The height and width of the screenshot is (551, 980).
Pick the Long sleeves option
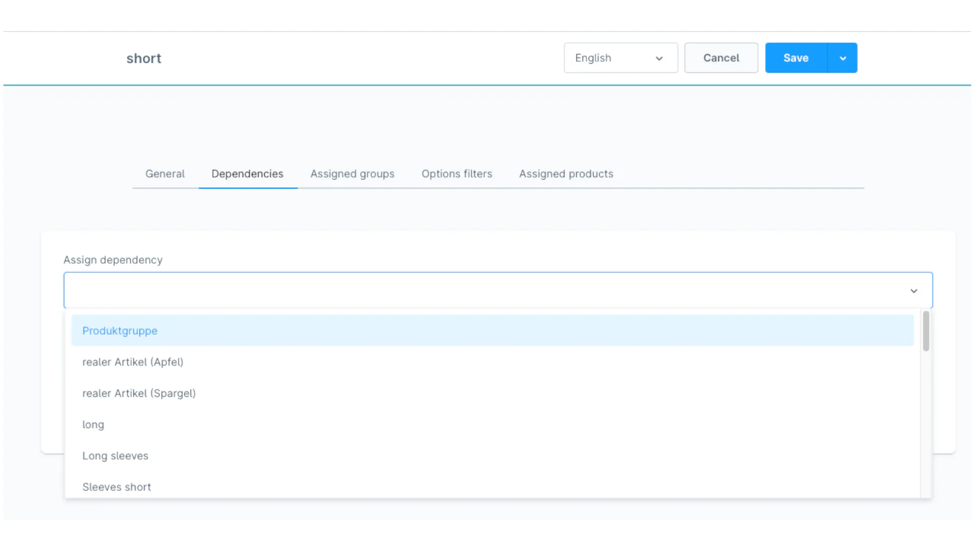point(115,456)
